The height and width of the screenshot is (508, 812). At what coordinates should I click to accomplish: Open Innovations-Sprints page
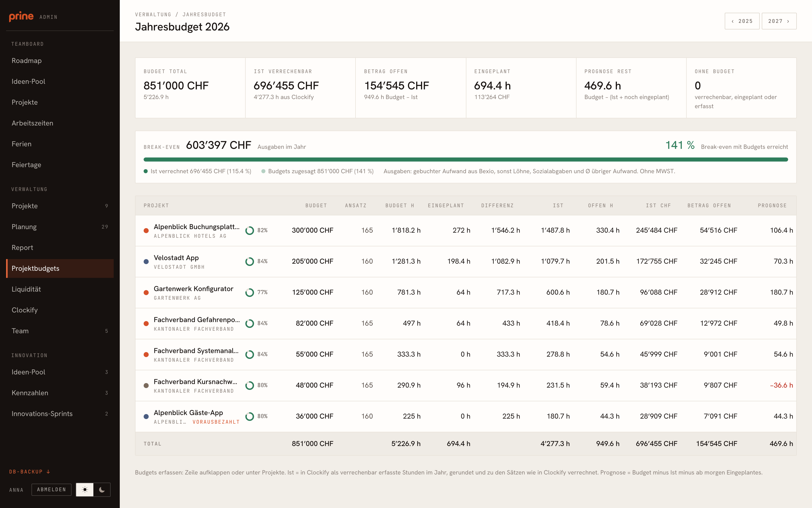(x=60, y=414)
